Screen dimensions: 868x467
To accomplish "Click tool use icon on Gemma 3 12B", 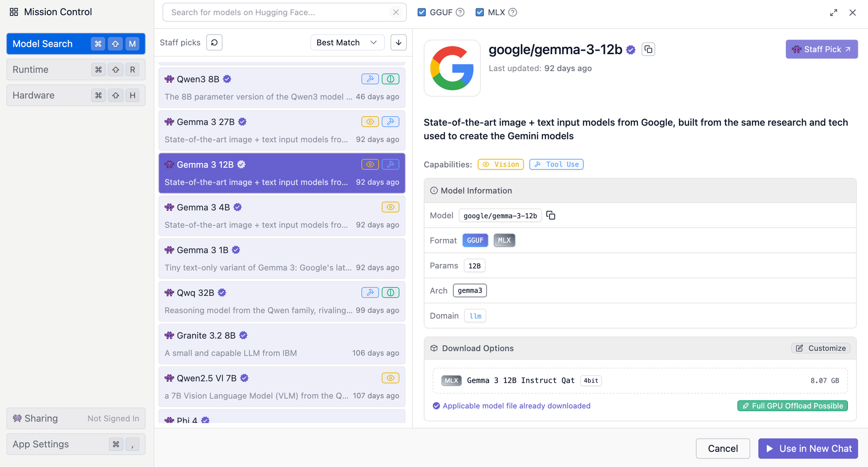I will click(x=391, y=164).
